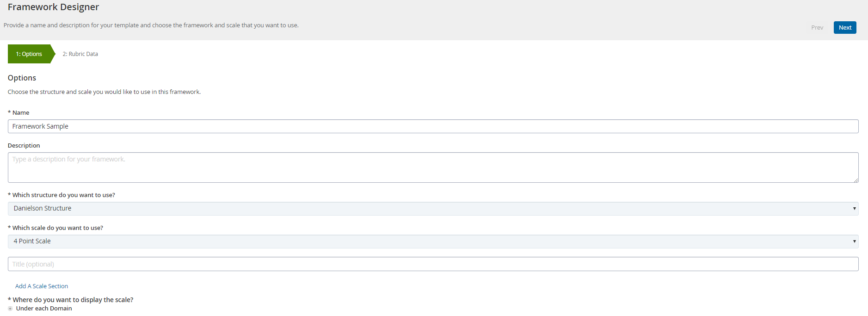Click the Title (optional) input field
The width and height of the screenshot is (868, 316).
pos(433,264)
